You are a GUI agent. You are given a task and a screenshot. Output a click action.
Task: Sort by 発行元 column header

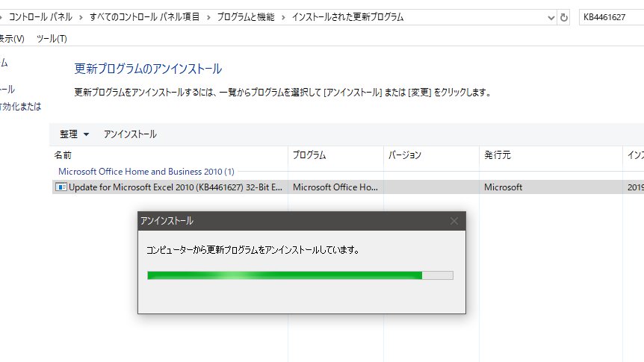[551, 155]
